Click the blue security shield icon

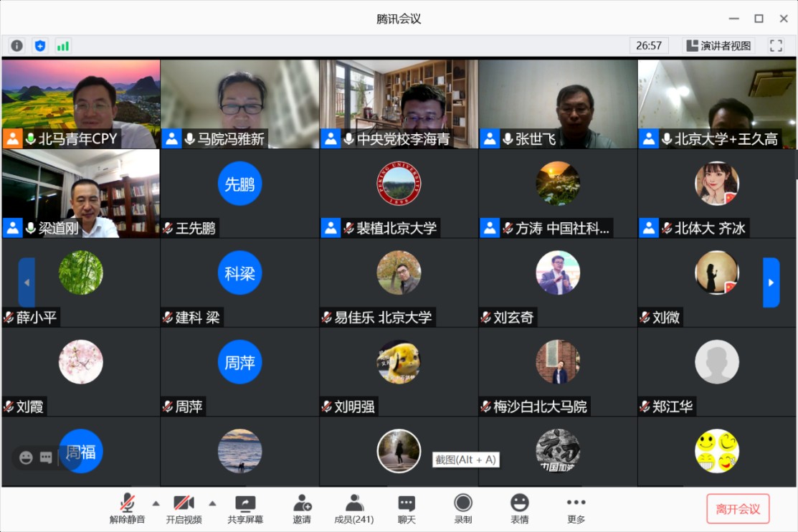40,46
